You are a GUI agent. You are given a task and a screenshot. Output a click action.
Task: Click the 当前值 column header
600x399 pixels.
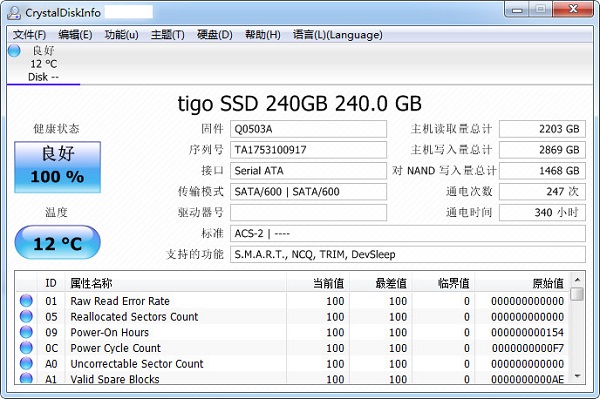pyautogui.click(x=318, y=283)
